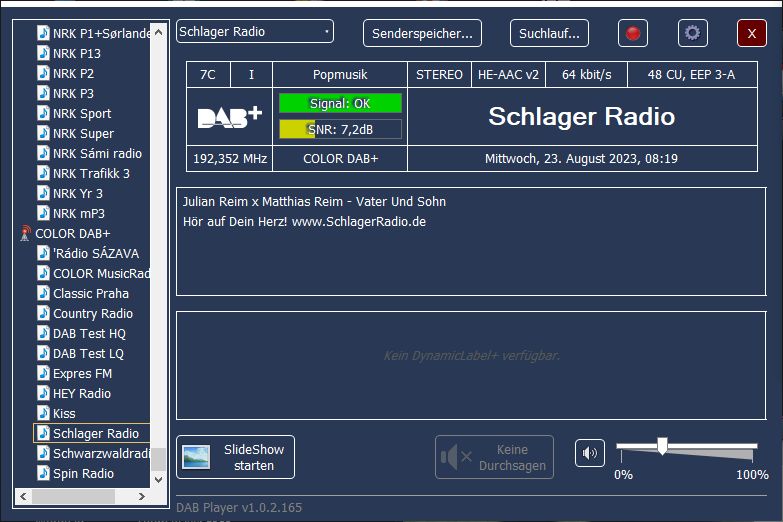Mute audio with the speaker icon

point(590,453)
